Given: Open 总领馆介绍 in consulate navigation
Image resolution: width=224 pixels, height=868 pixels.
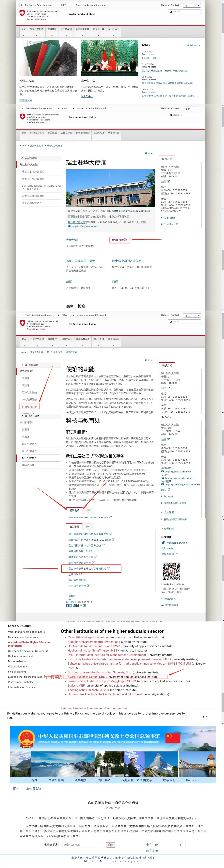Looking at the screenshot, I should point(56,780).
